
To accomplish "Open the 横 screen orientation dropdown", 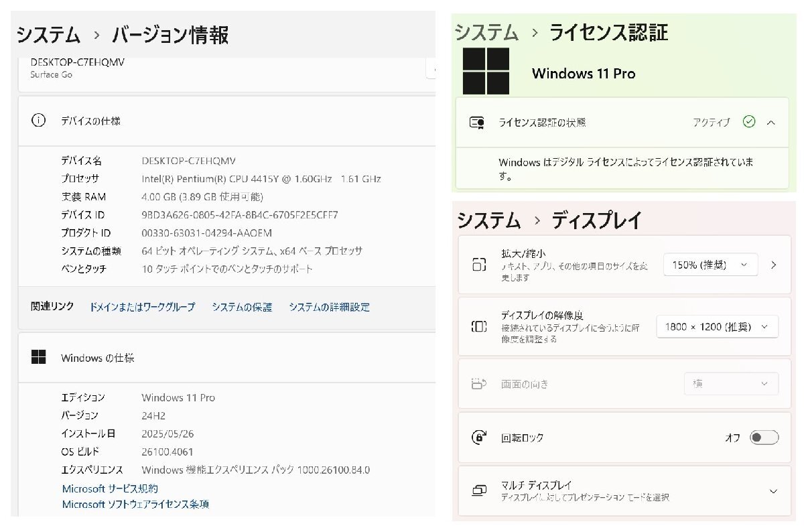I will click(731, 384).
